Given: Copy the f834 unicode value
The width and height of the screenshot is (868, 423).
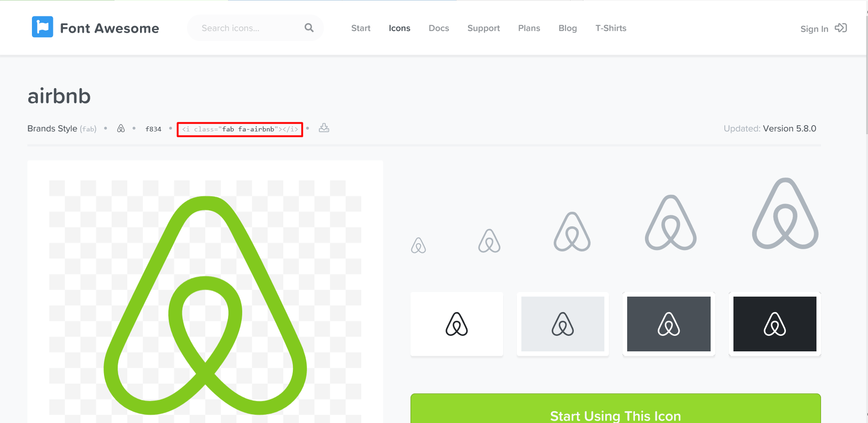Looking at the screenshot, I should point(153,129).
